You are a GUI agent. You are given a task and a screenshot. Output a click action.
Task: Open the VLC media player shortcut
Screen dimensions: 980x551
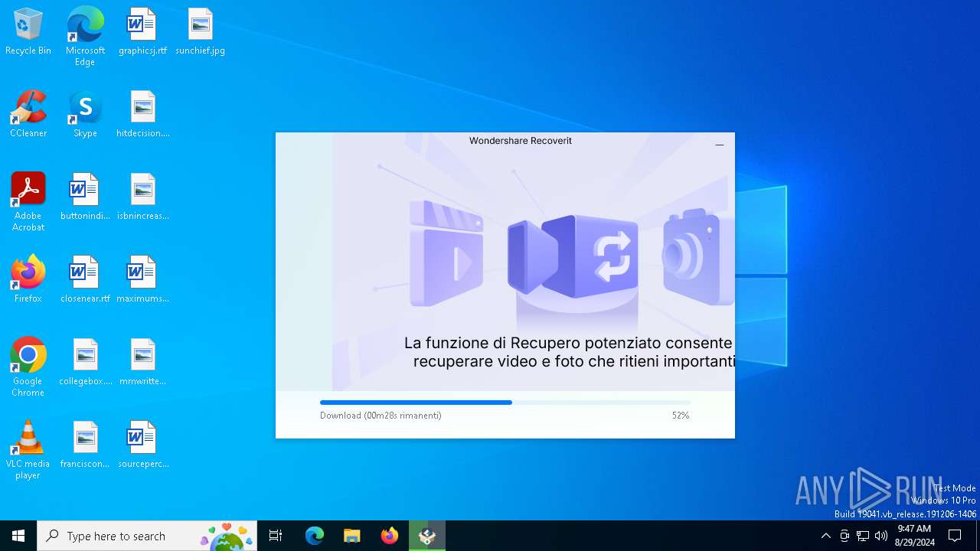[28, 450]
